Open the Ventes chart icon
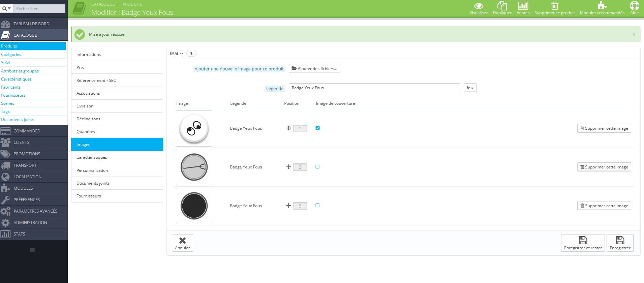The width and height of the screenshot is (644, 283). pyautogui.click(x=523, y=5)
